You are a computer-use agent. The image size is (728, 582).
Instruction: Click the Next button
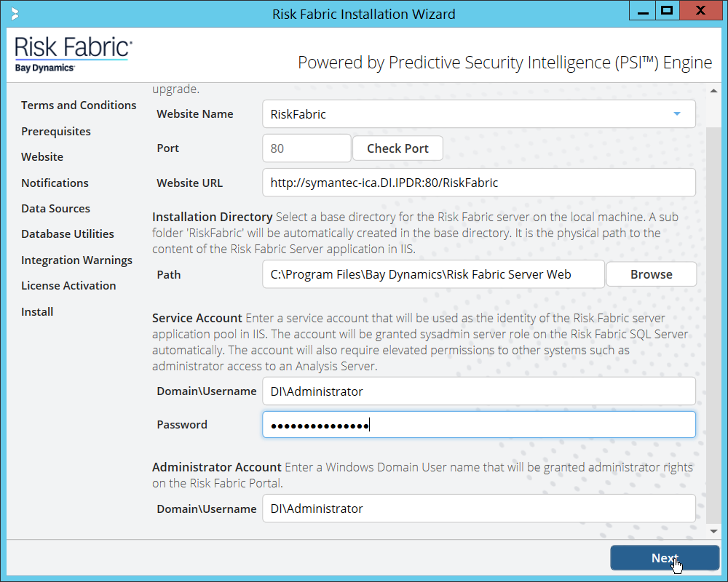(x=664, y=558)
